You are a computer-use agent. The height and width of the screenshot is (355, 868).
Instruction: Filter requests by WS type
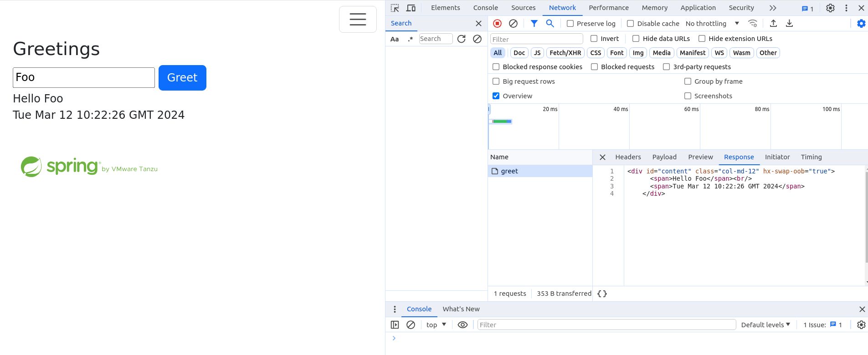click(719, 53)
